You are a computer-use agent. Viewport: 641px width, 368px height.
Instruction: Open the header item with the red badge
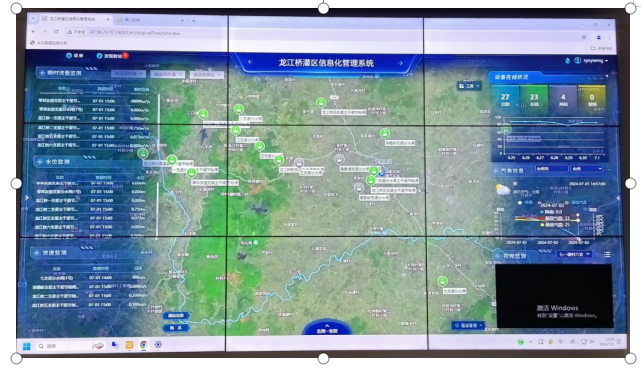(112, 56)
